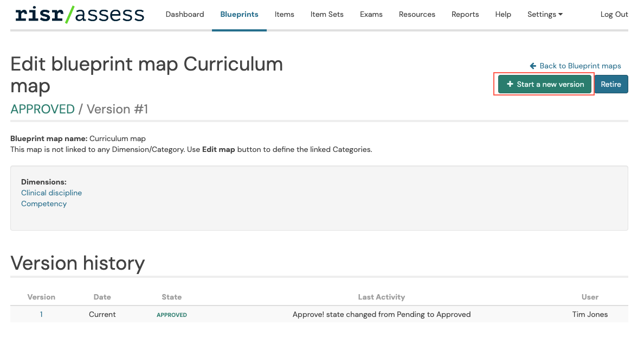Open the Clinical discipline dimension link
This screenshot has width=644, height=337.
tap(51, 193)
